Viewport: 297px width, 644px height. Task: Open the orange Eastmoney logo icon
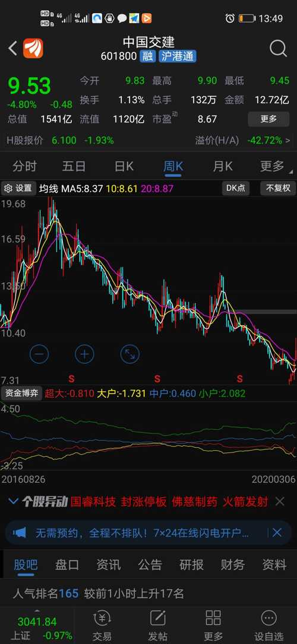tap(33, 49)
